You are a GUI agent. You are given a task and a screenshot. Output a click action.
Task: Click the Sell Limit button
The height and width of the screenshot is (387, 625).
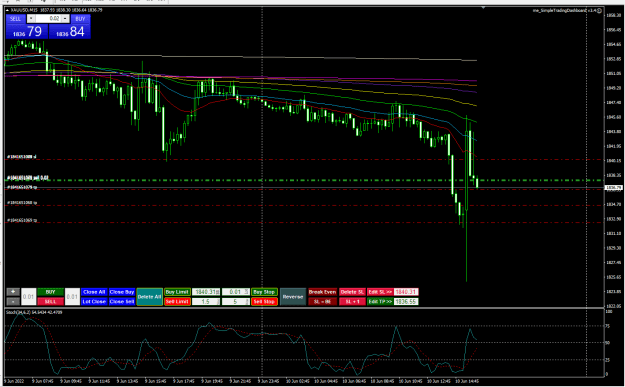[177, 301]
